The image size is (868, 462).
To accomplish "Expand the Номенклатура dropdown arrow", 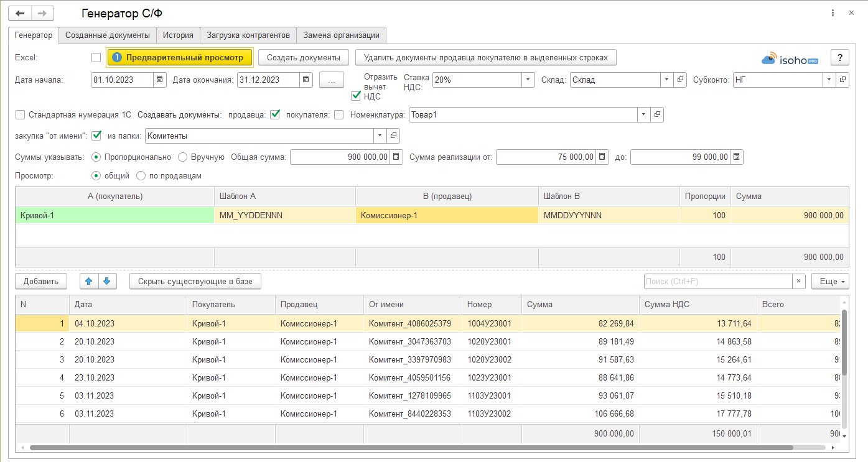I will [x=643, y=114].
